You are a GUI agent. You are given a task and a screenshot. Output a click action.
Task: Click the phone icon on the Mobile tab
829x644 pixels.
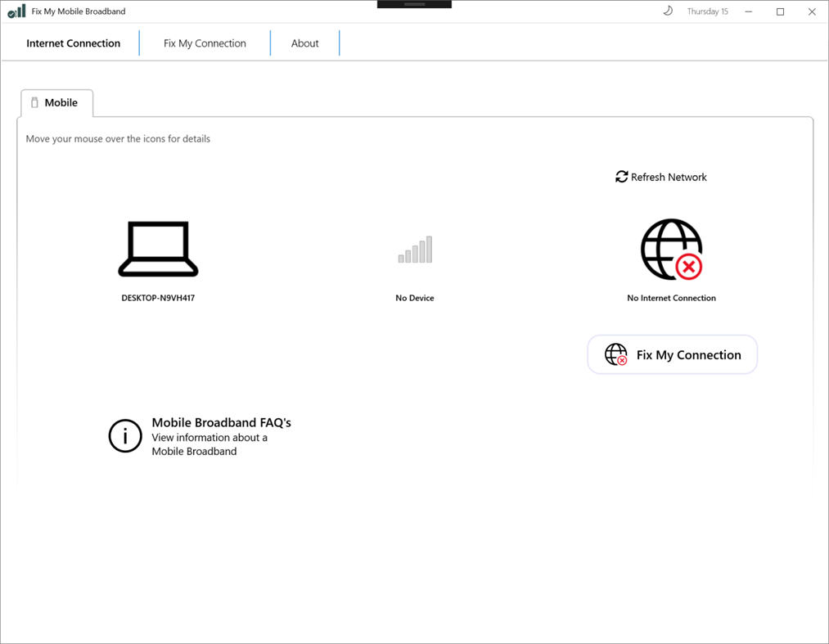tap(34, 101)
